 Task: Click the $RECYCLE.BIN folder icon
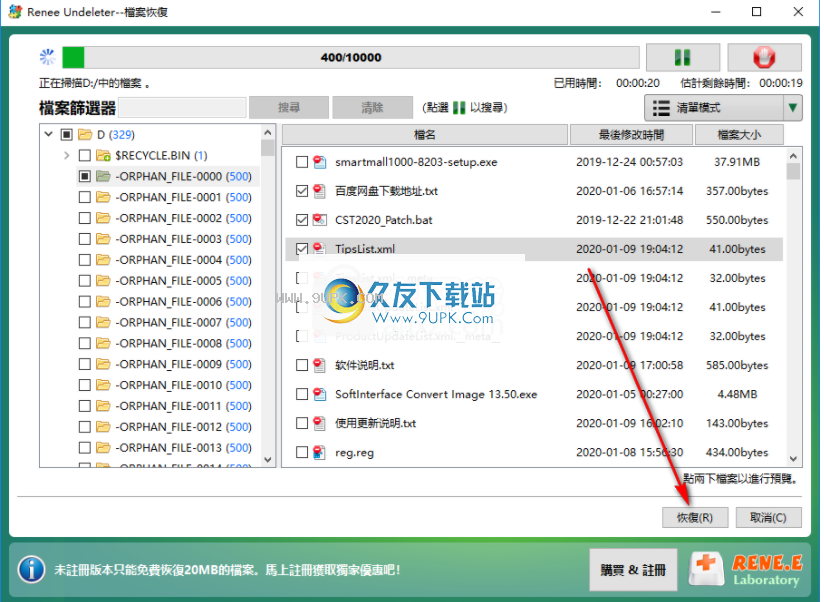coord(104,155)
